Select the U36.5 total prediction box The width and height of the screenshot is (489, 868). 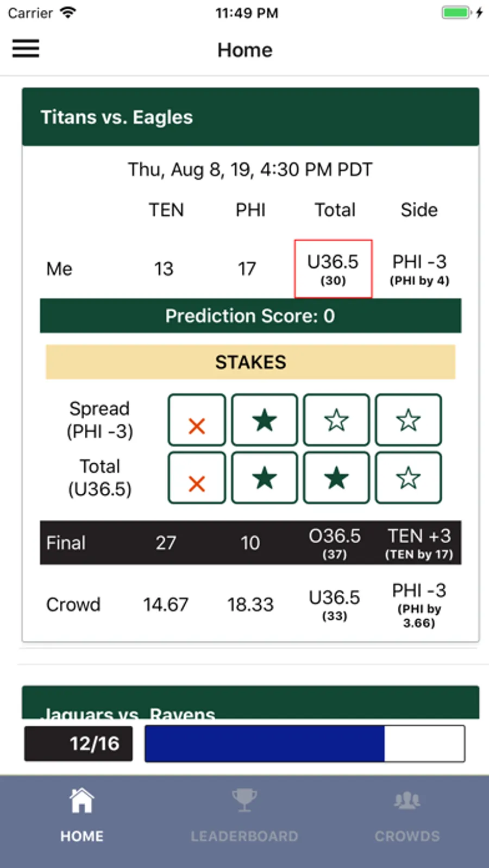[x=333, y=269]
